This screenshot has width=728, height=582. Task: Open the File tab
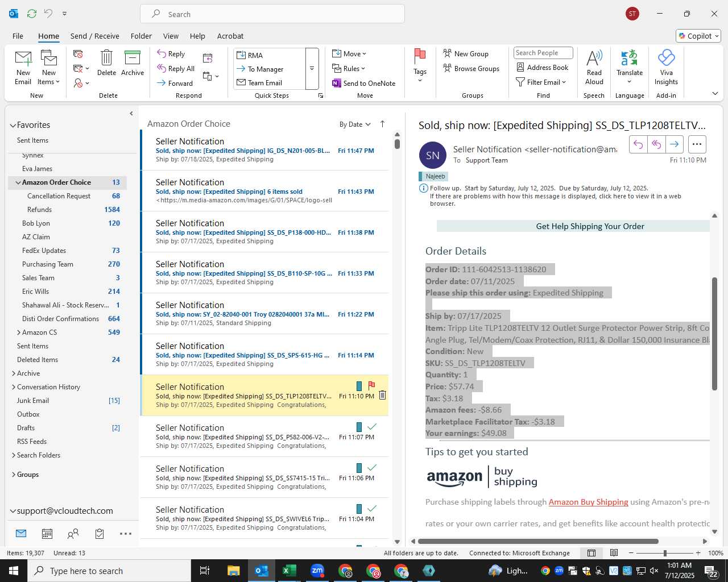coord(18,36)
